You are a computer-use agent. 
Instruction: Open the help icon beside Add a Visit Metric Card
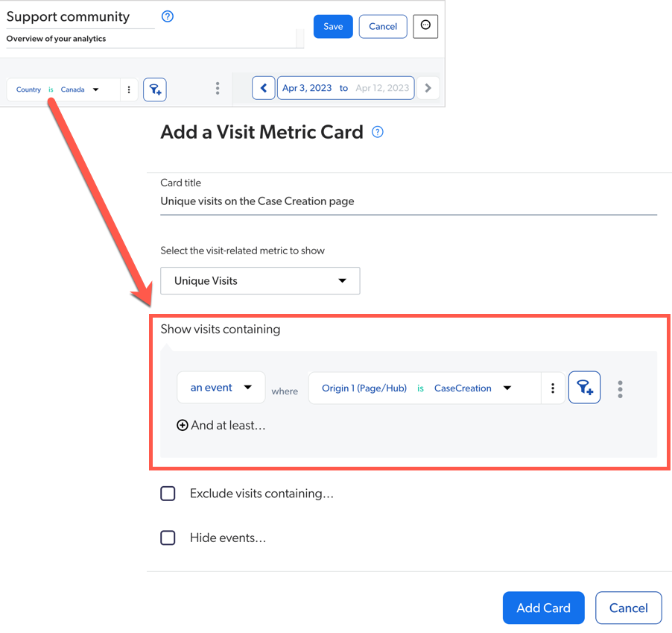coord(377,131)
